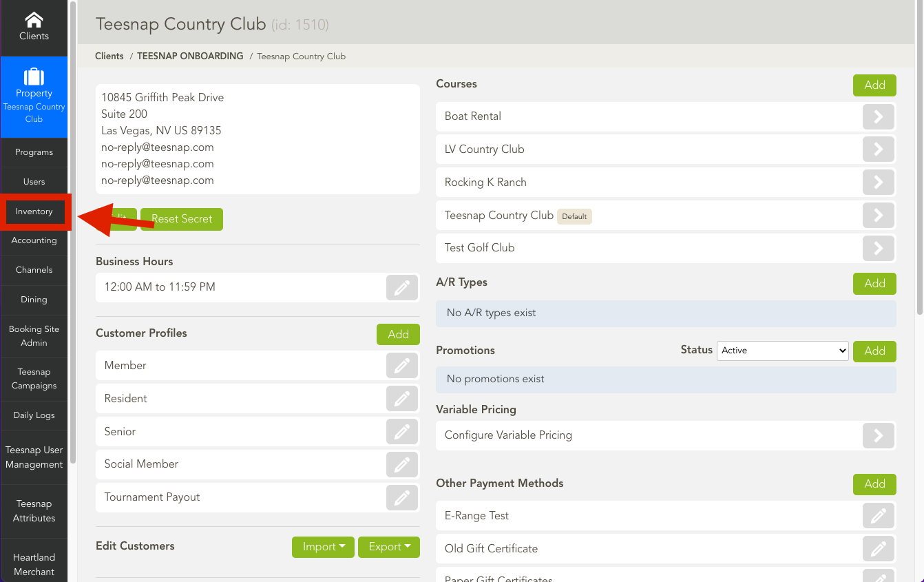Screen dimensions: 924x582
Task: Edit Social Member pencil icon
Action: pyautogui.click(x=402, y=464)
